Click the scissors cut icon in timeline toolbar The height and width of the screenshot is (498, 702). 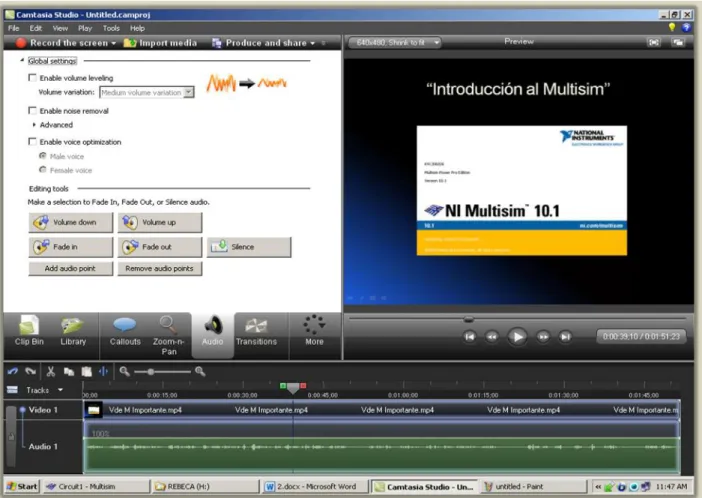(51, 371)
